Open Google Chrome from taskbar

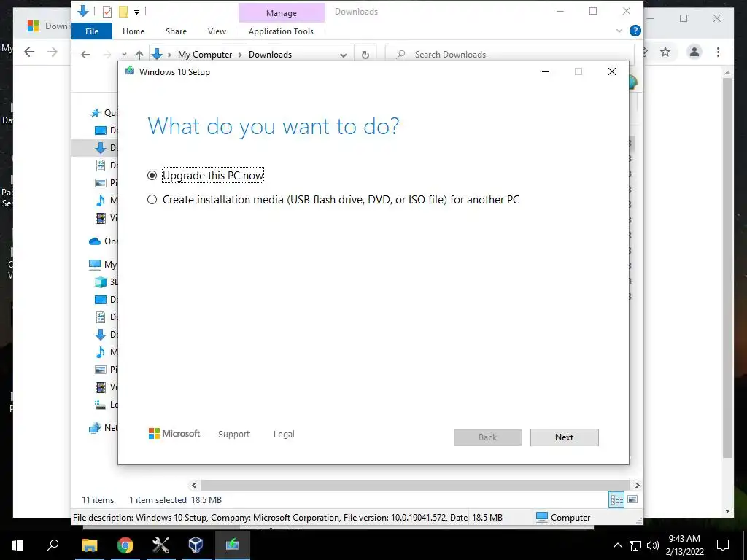coord(125,545)
